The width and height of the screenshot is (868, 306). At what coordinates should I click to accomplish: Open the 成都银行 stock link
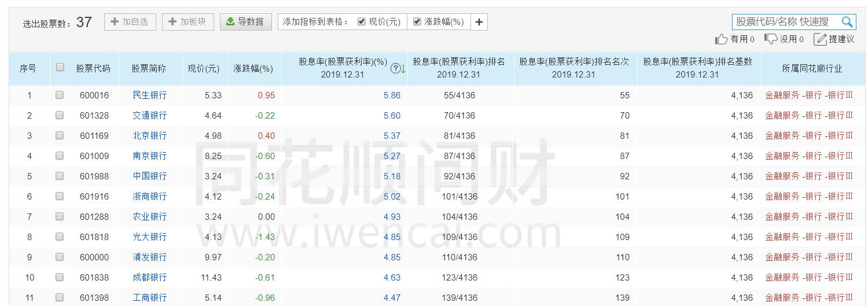tap(149, 278)
